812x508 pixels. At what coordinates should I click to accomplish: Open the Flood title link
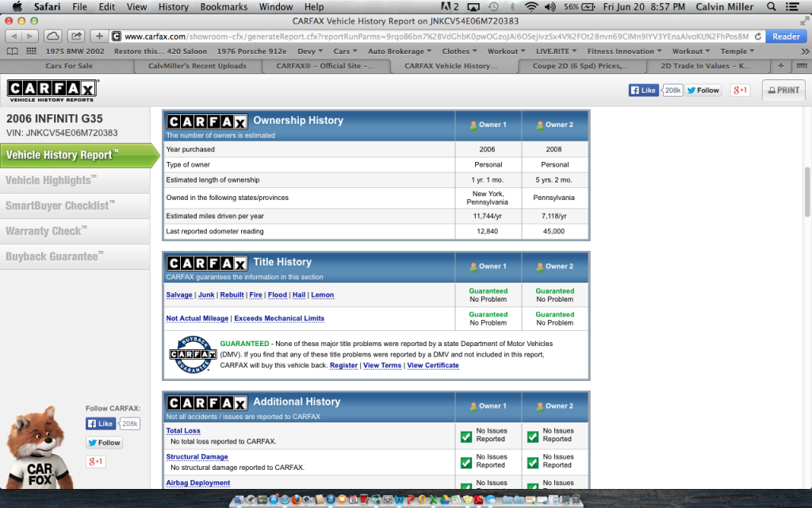click(277, 295)
